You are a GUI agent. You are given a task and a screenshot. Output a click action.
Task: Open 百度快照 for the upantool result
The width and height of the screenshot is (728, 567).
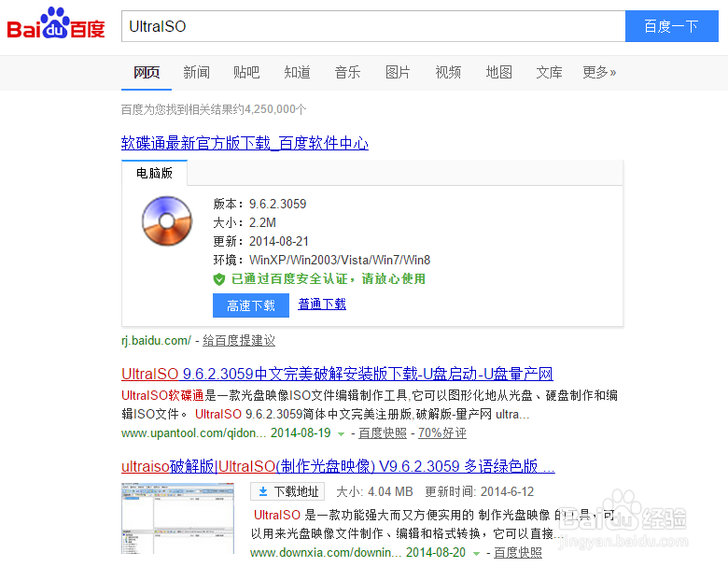(x=383, y=433)
